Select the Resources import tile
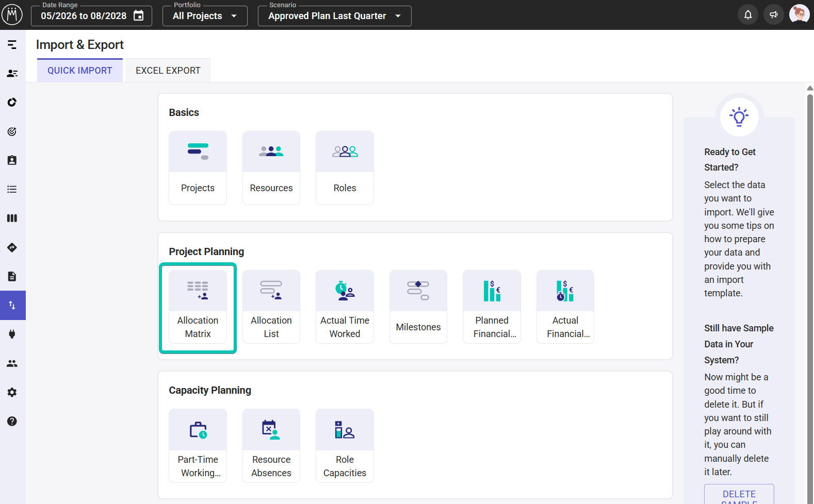This screenshot has height=504, width=814. coord(271,168)
